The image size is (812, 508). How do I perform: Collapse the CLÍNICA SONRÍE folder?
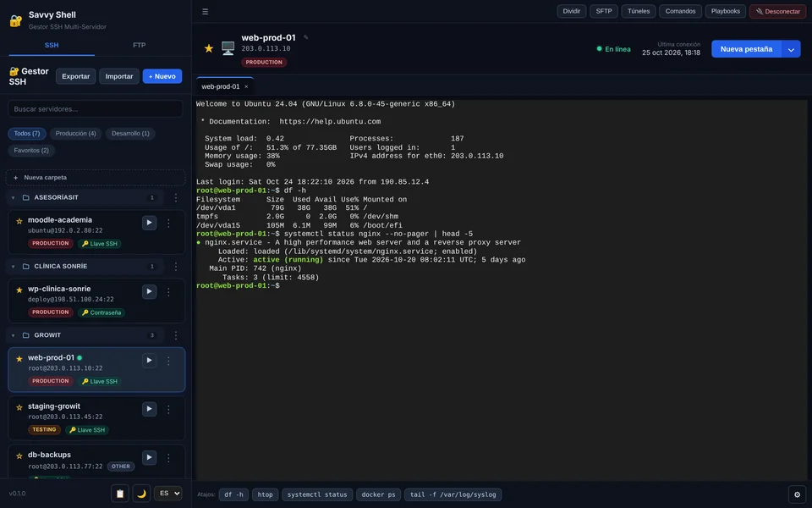[x=13, y=267]
